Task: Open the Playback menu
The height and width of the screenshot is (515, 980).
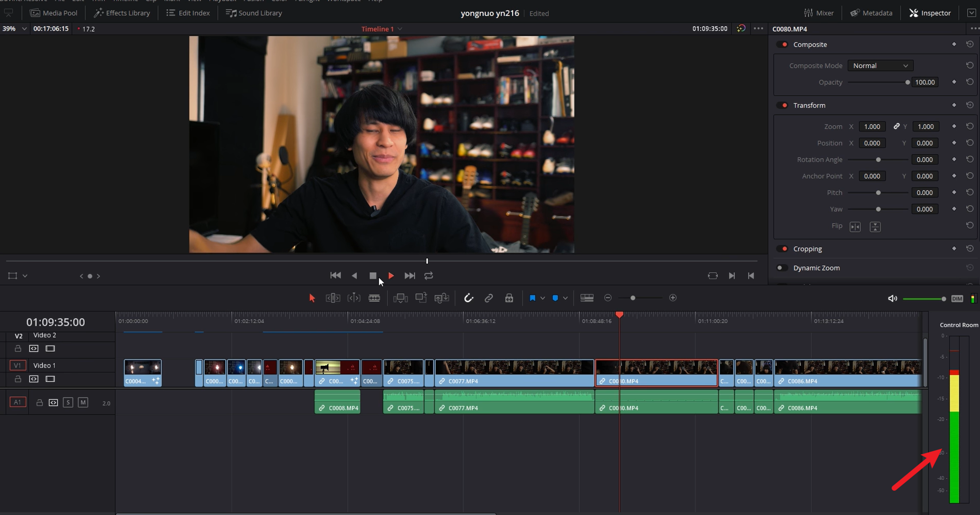Action: 222,1
